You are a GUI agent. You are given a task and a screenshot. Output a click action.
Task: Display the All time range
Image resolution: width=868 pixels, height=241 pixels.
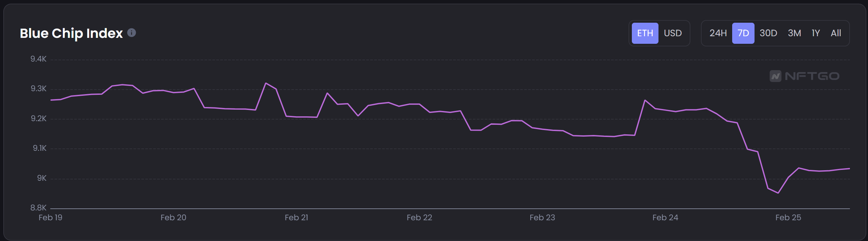click(x=836, y=33)
